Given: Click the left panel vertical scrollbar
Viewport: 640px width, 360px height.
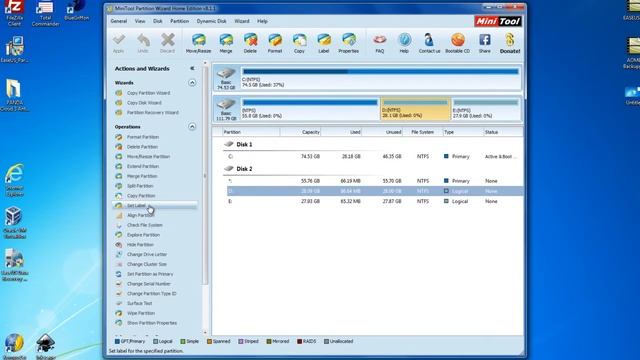Looking at the screenshot, I should [x=205, y=176].
